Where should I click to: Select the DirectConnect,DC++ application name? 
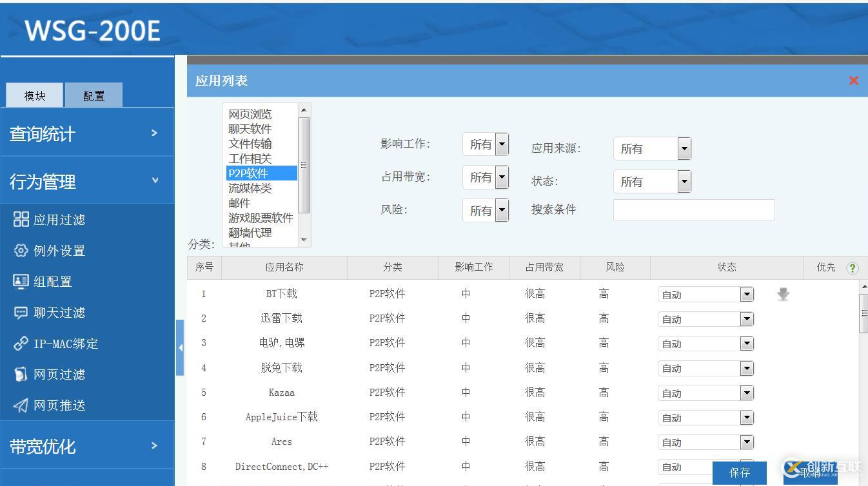pos(282,466)
